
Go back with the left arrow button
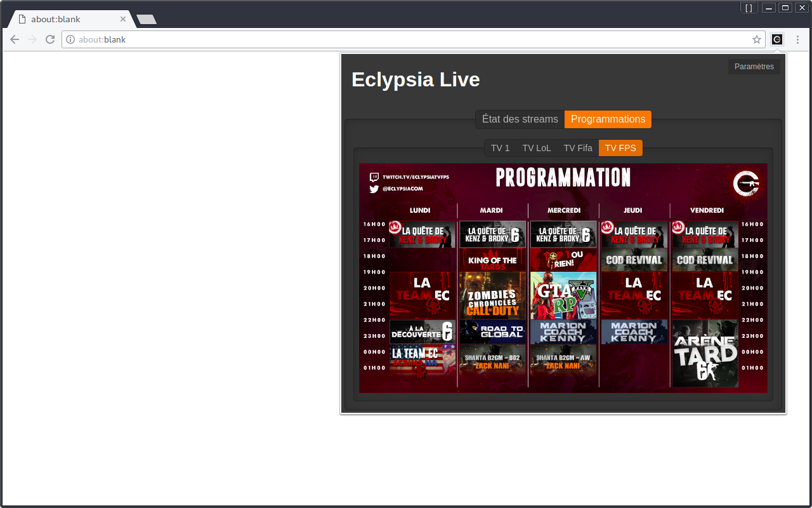[15, 39]
